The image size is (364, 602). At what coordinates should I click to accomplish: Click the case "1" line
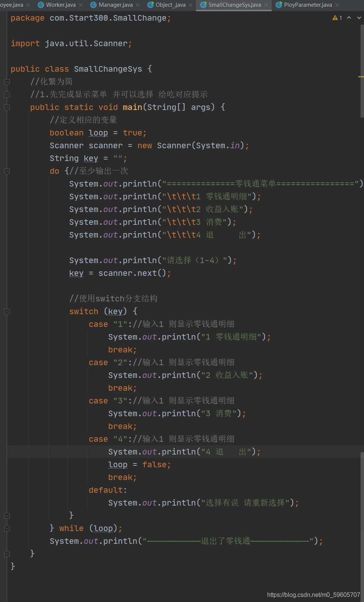pos(162,324)
